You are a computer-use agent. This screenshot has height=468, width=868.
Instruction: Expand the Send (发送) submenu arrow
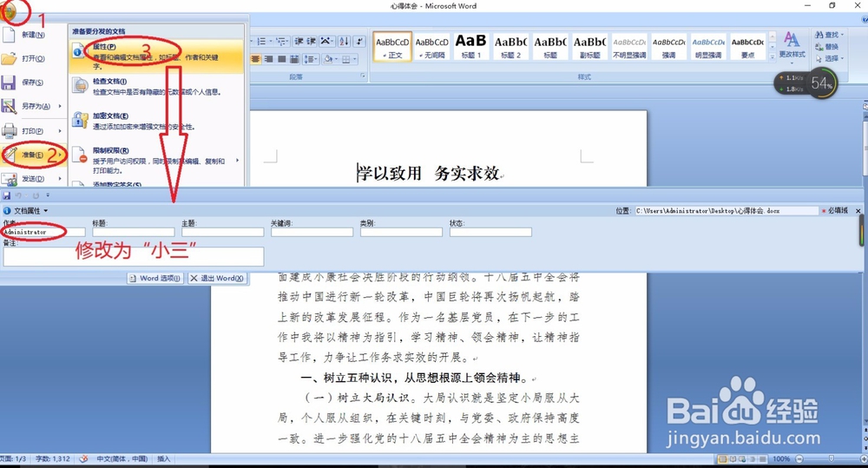[x=60, y=178]
